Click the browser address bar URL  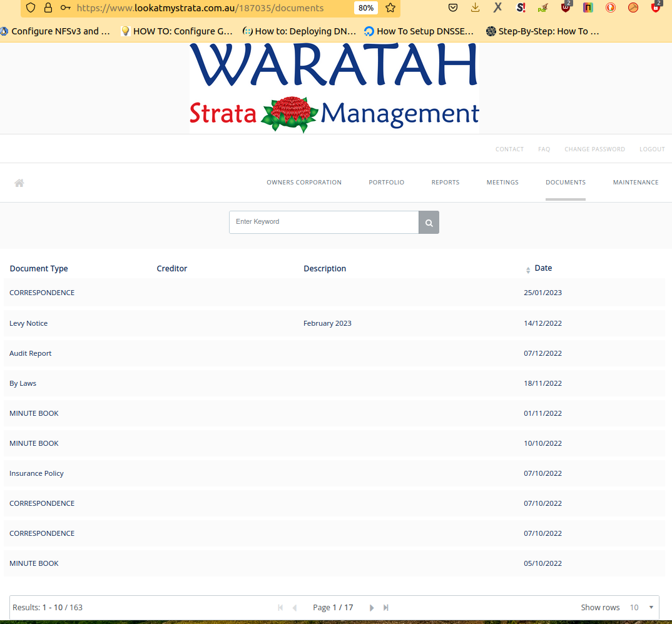point(200,8)
